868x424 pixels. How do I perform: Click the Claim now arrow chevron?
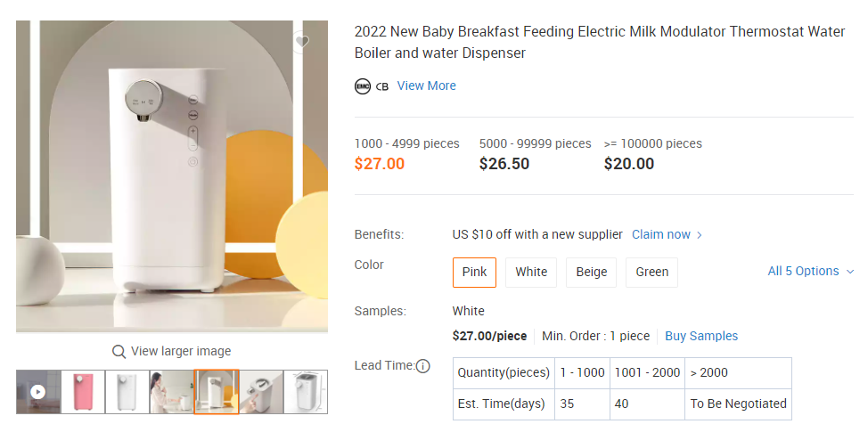700,235
